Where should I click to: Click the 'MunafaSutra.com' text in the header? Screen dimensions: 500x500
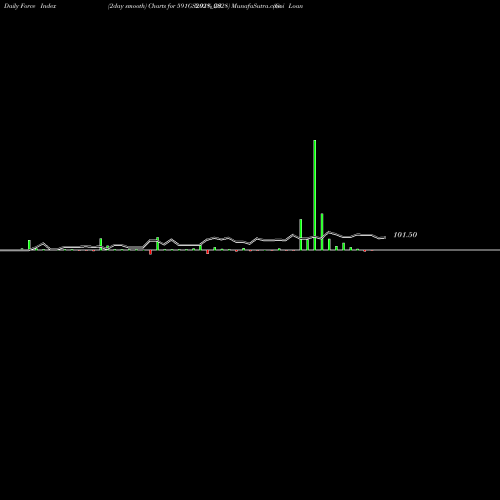point(255,6)
